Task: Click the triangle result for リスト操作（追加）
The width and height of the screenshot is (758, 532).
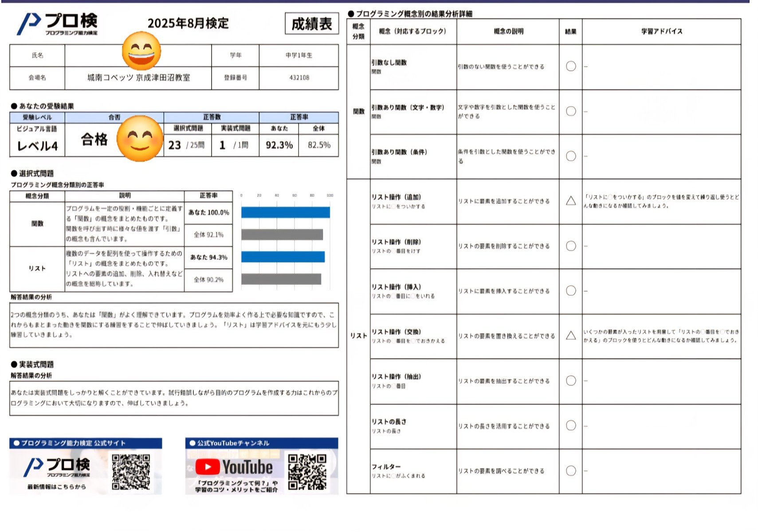Action: [571, 201]
